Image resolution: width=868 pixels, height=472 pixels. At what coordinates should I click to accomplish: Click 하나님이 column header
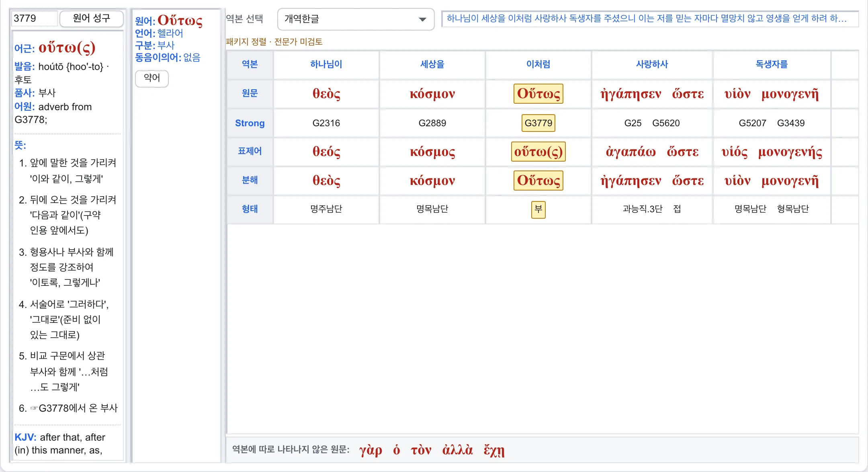point(326,64)
